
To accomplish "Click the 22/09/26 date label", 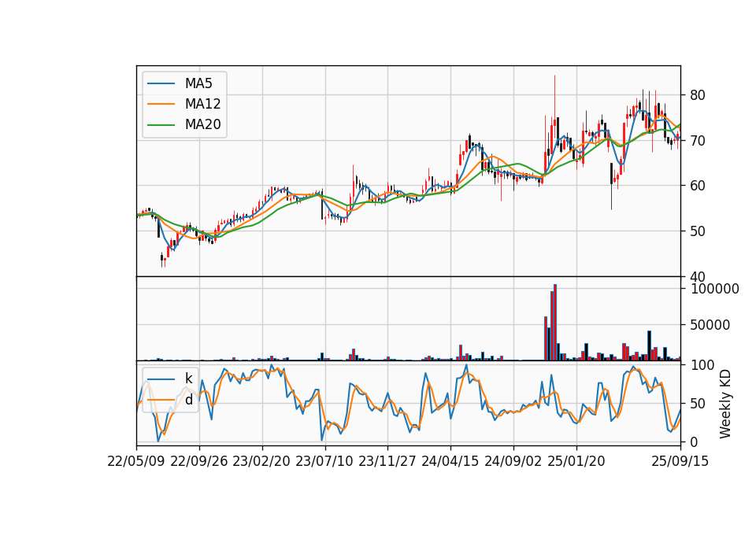I will pos(199,461).
